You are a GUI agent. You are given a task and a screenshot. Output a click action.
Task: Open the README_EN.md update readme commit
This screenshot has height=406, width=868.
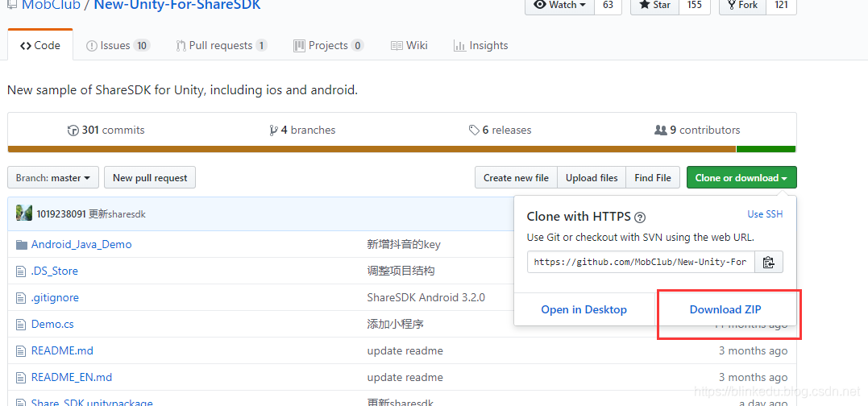[405, 377]
